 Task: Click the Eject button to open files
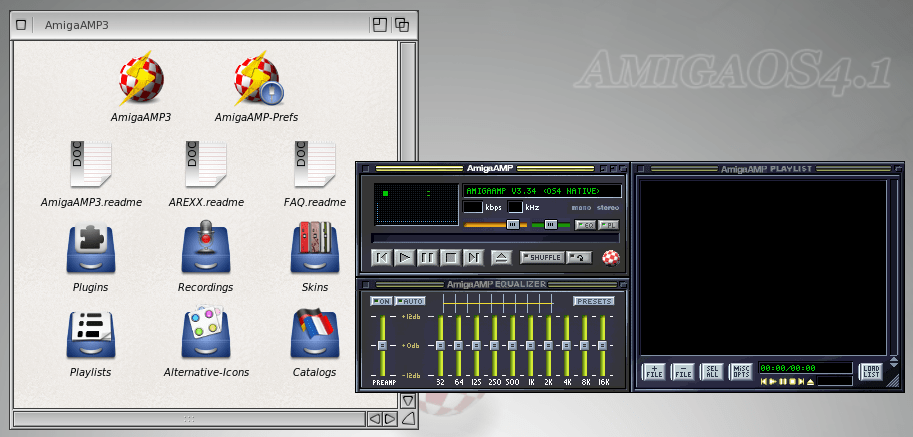click(501, 258)
